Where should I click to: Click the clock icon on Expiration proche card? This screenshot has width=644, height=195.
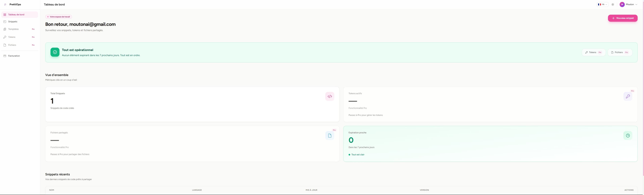click(628, 136)
